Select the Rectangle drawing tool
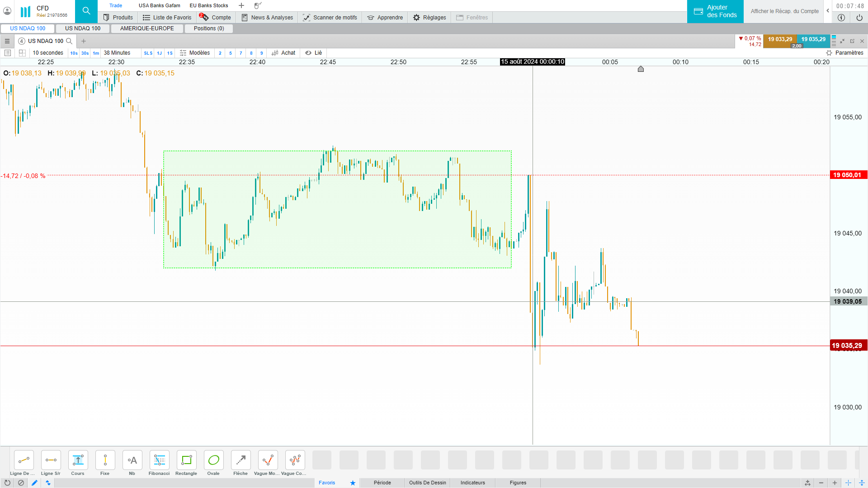This screenshot has width=868, height=488. coord(186,460)
